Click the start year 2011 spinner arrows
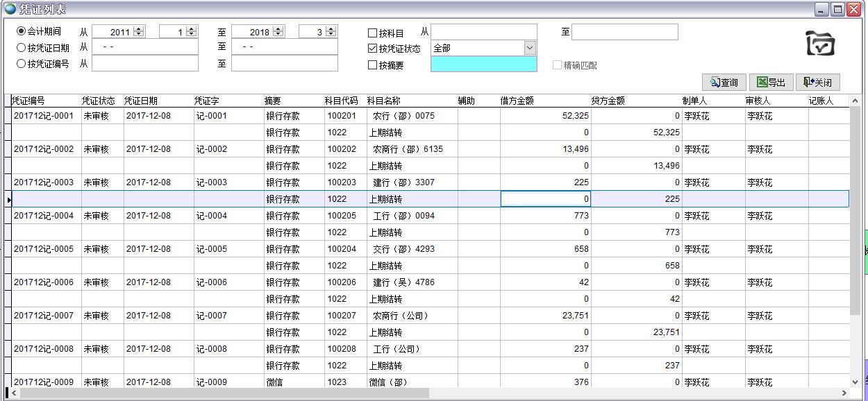Image resolution: width=868 pixels, height=401 pixels. (139, 32)
